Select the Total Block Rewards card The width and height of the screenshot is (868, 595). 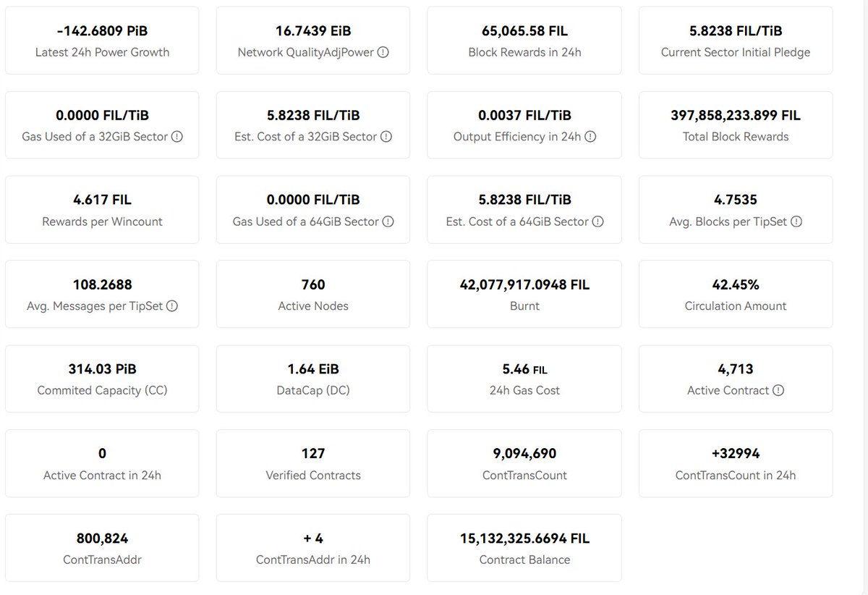[736, 125]
